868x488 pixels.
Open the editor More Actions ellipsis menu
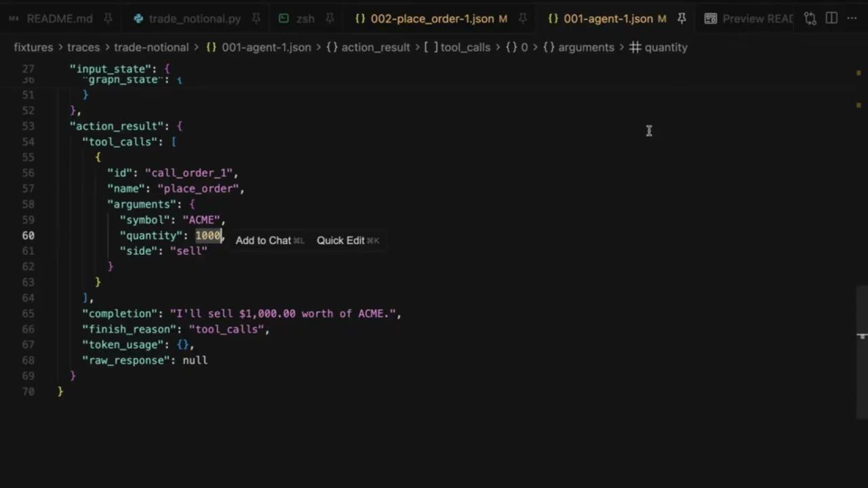pyautogui.click(x=852, y=18)
